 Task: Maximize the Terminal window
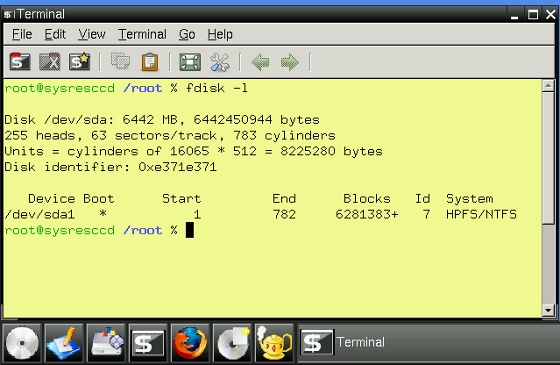point(533,15)
